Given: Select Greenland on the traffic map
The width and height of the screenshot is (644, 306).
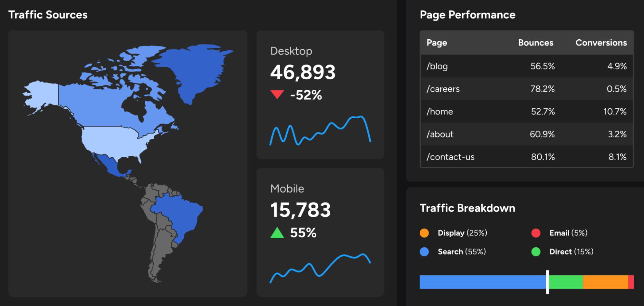Looking at the screenshot, I should pos(193,68).
